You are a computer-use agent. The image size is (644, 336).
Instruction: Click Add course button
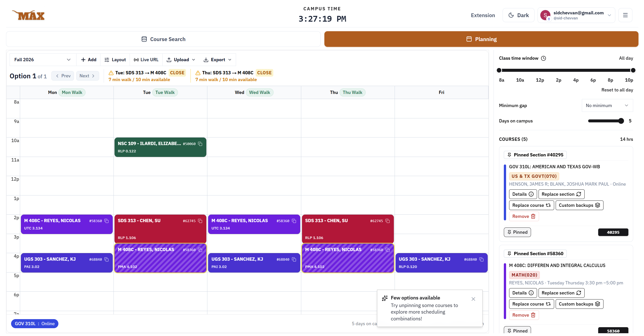click(89, 60)
